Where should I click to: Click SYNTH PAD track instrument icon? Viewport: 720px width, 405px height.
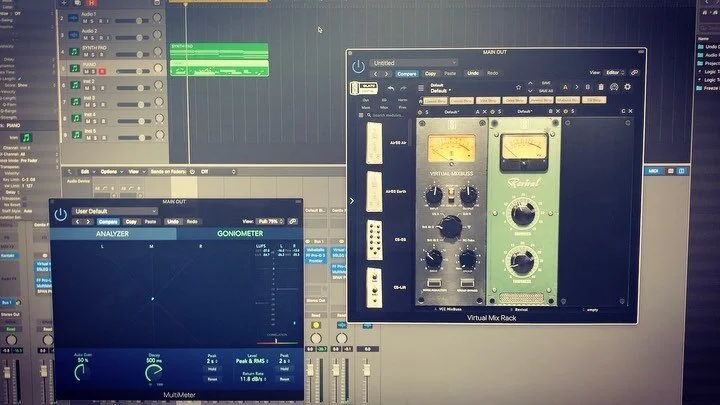point(74,51)
